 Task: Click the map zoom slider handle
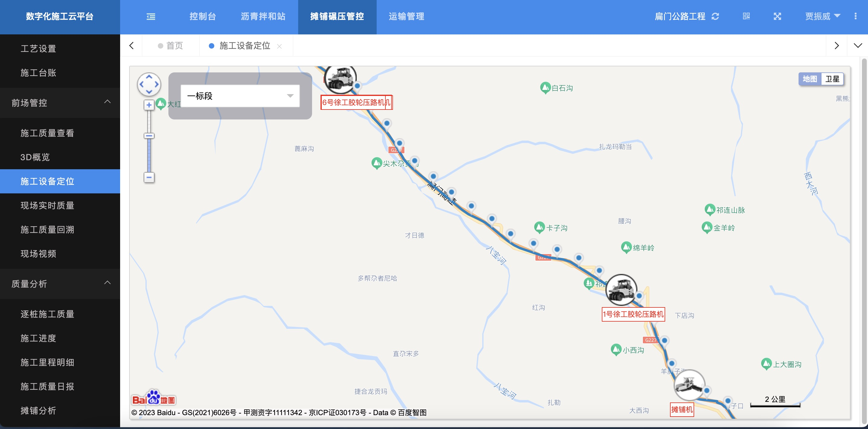coord(149,136)
